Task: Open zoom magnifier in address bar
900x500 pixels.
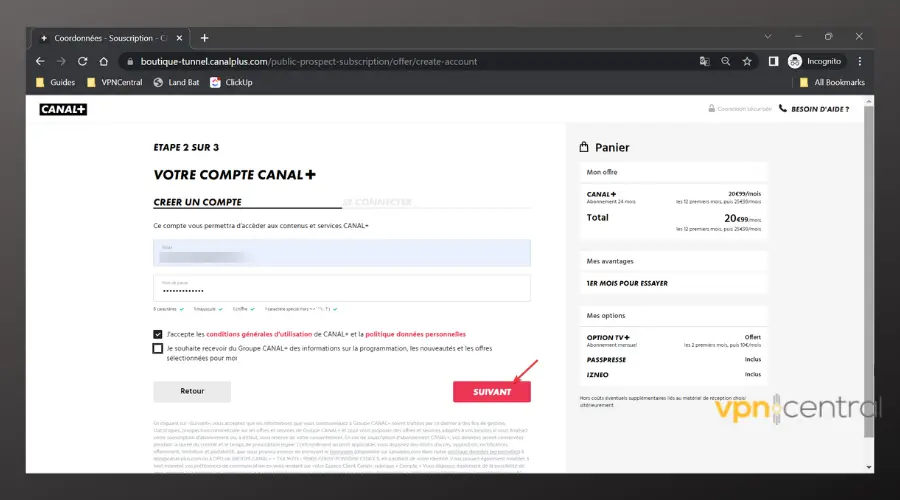Action: tap(726, 61)
